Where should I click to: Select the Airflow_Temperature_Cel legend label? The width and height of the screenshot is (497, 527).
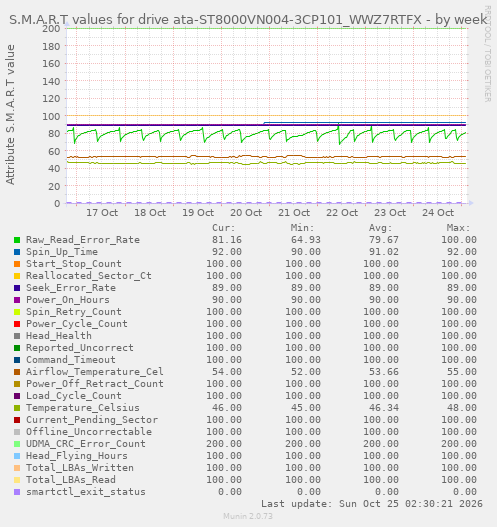coord(95,372)
